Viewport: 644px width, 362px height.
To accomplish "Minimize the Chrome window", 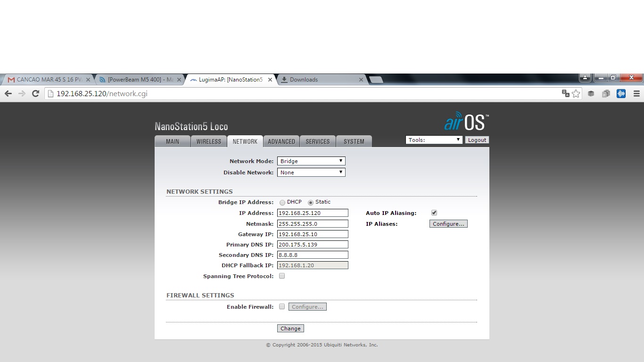I will (600, 77).
